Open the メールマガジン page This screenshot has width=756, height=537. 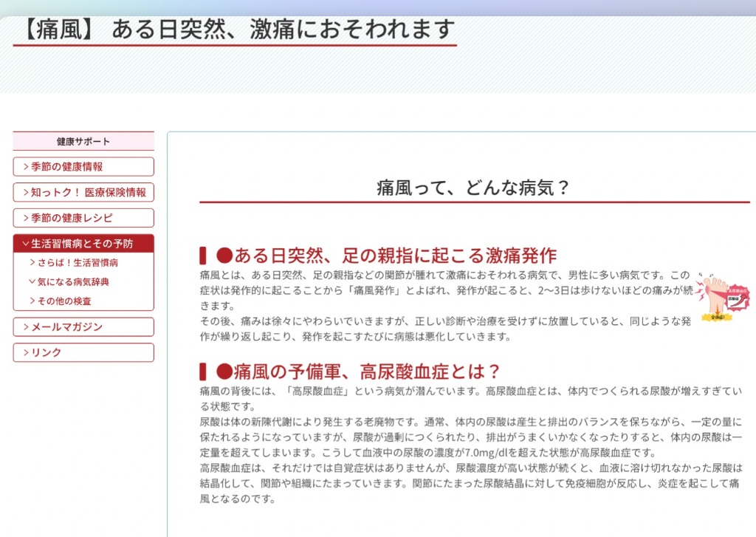[x=66, y=327]
